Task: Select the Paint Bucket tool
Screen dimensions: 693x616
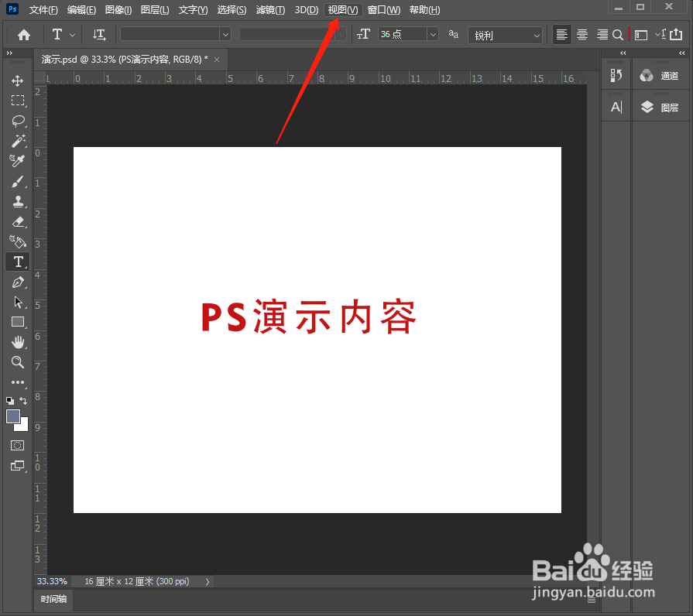Action: click(18, 242)
